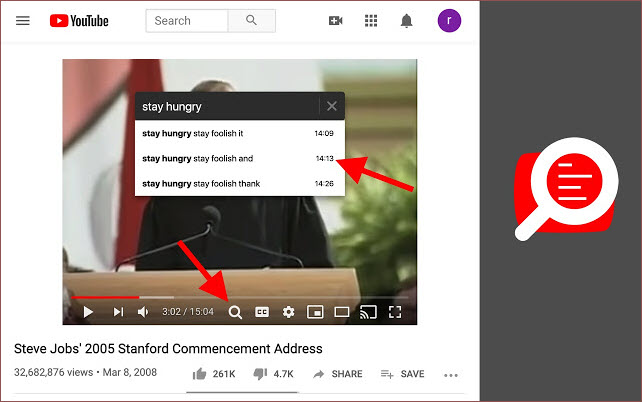Open the notifications bell
The width and height of the screenshot is (642, 402).
(x=407, y=21)
